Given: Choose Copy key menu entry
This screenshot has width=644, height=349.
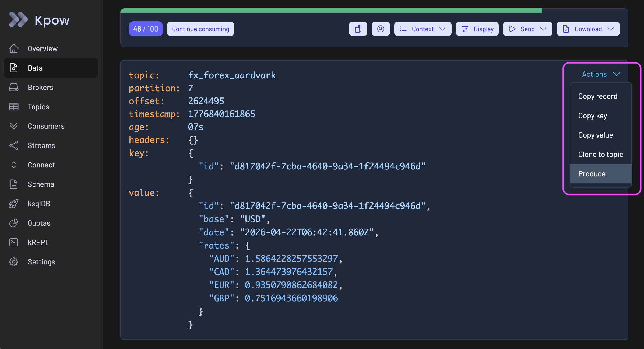Looking at the screenshot, I should click(601, 116).
